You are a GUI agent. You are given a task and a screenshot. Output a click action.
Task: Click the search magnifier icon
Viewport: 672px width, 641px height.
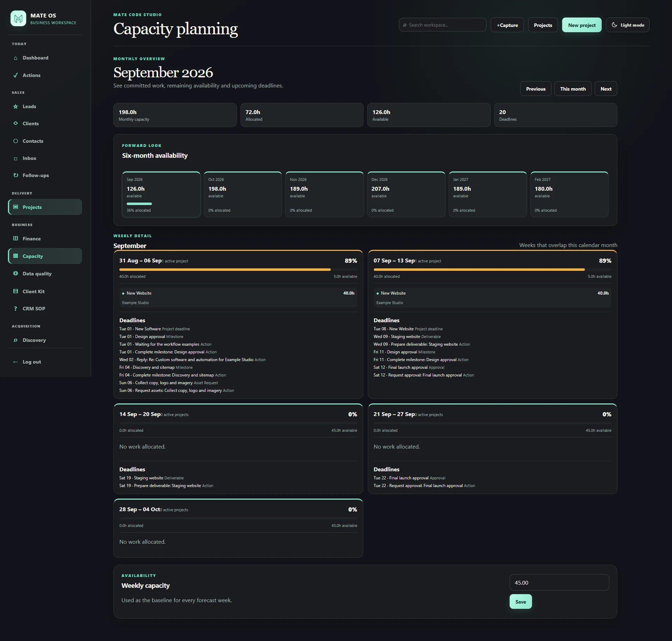pos(405,25)
